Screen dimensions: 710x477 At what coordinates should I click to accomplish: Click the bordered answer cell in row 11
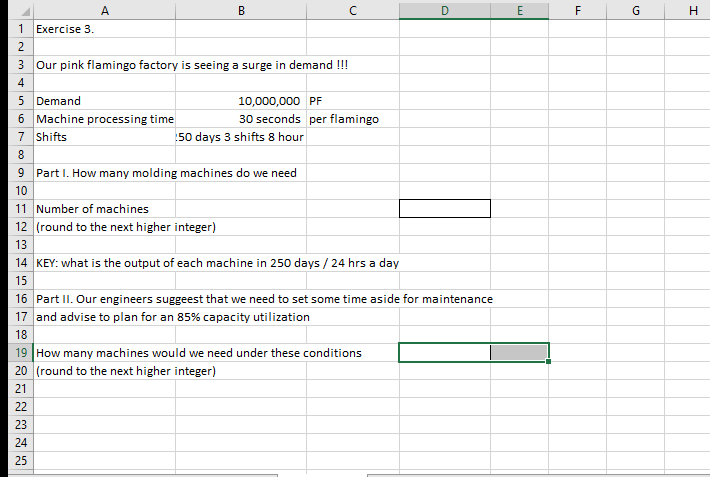445,209
